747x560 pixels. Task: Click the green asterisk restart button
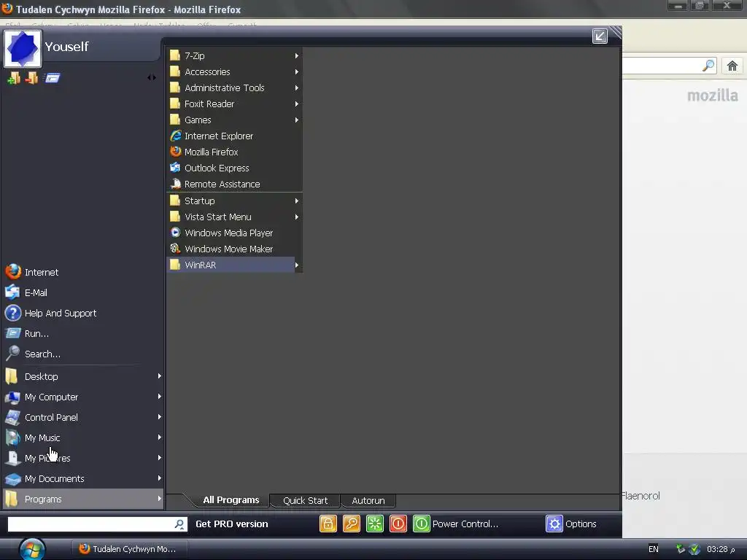click(x=374, y=524)
